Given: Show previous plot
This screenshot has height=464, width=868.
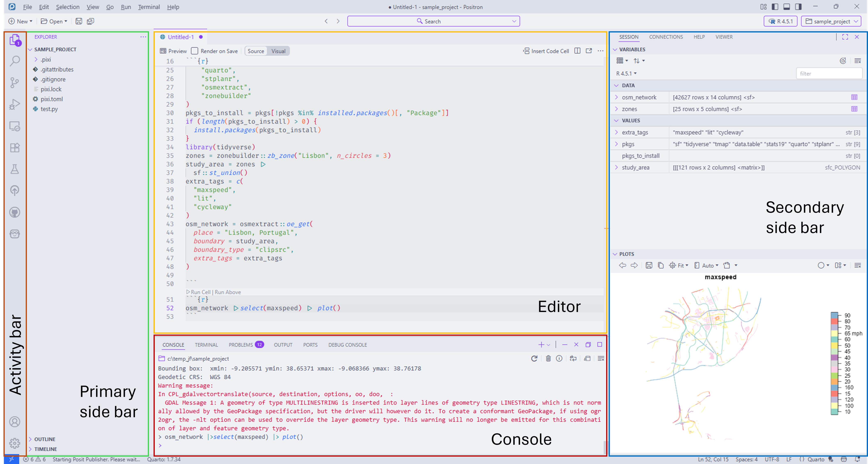Looking at the screenshot, I should point(622,265).
